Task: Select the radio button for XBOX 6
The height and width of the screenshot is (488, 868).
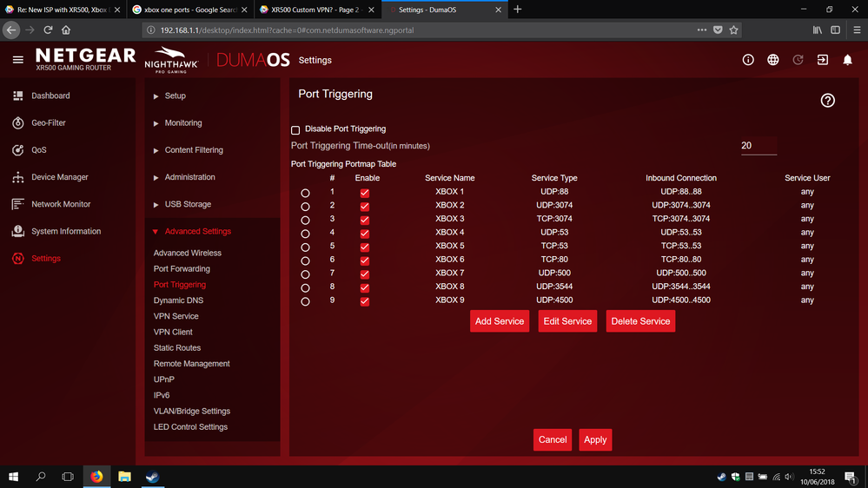Action: tap(305, 260)
